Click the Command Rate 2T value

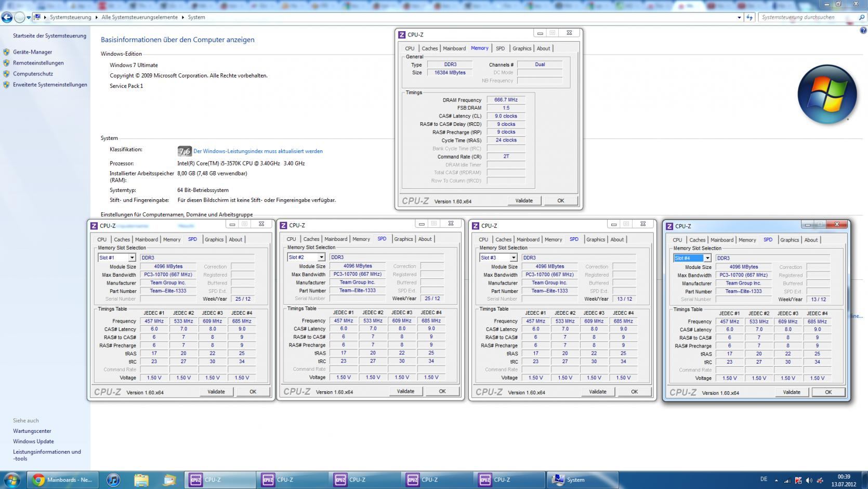pos(506,157)
